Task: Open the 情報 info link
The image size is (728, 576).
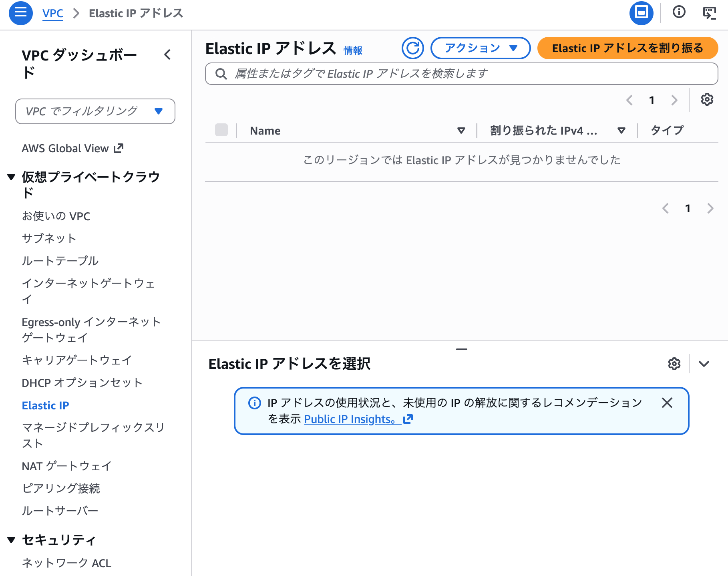Action: coord(353,50)
